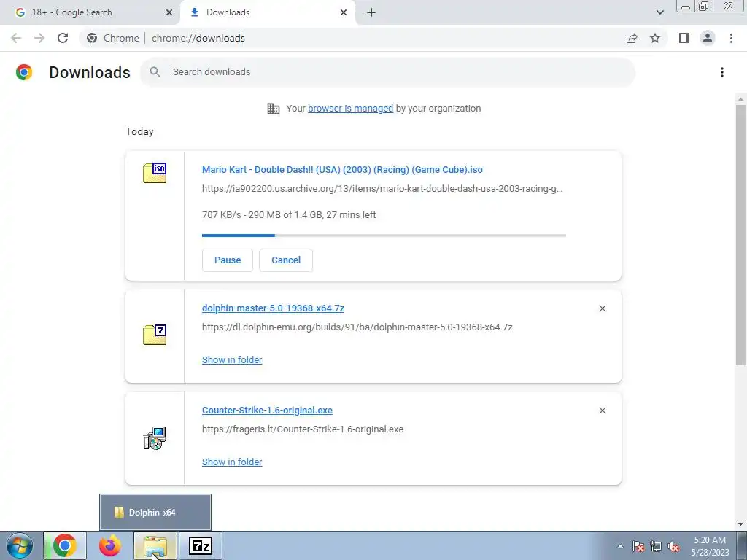747x560 pixels.
Task: Select the Dolphin-x64 taskbar preview
Action: [155, 513]
